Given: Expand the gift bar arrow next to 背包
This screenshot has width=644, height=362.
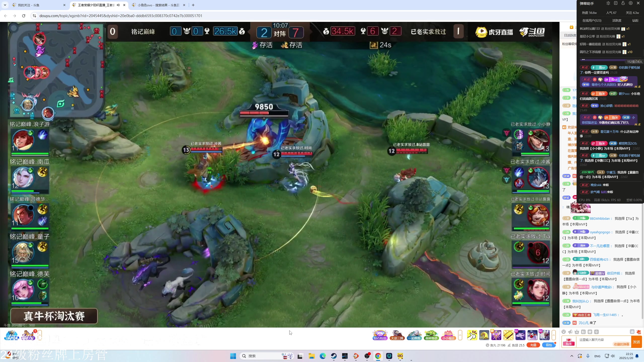Looking at the screenshot, I should [553, 335].
